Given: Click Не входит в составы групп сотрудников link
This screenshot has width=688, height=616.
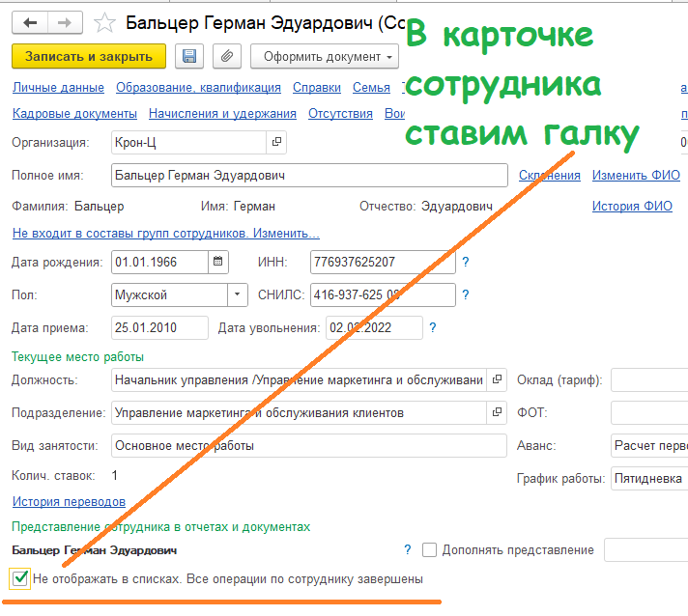Looking at the screenshot, I should [166, 234].
